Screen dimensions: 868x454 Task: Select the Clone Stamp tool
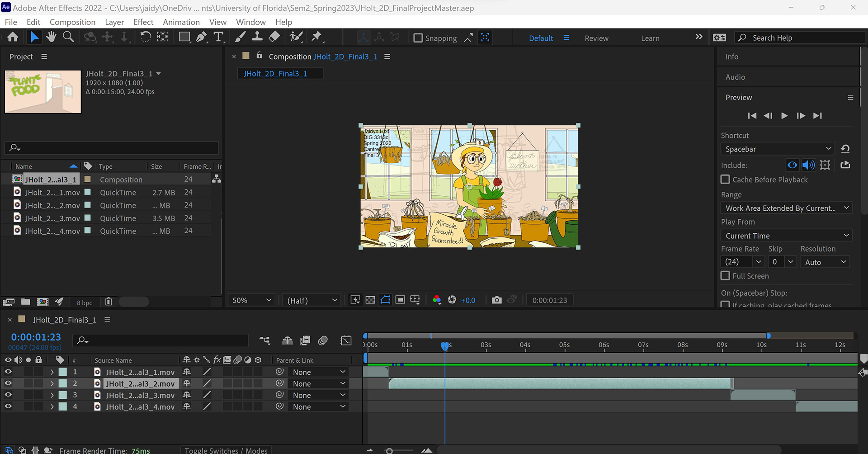coord(257,37)
